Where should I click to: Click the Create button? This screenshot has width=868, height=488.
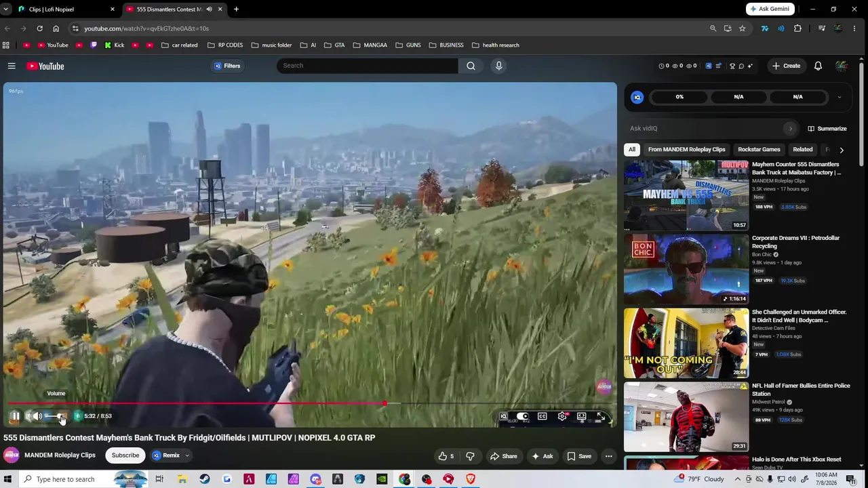coord(786,66)
